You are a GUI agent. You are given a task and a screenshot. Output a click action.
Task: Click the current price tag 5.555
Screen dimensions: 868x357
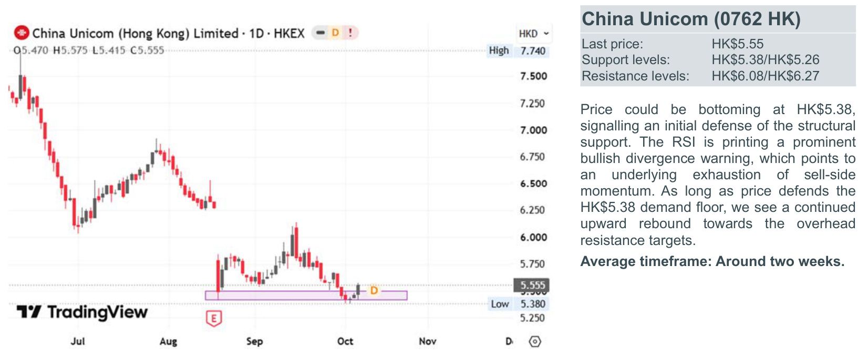point(532,285)
